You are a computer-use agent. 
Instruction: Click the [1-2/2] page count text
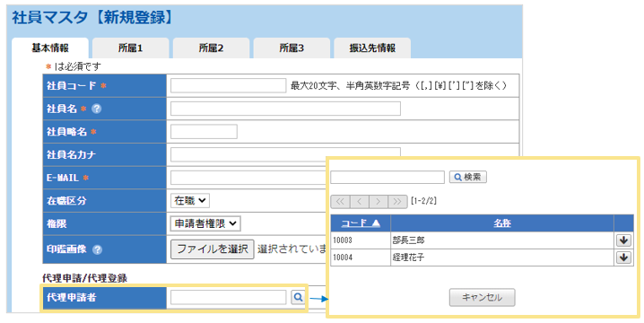point(423,201)
